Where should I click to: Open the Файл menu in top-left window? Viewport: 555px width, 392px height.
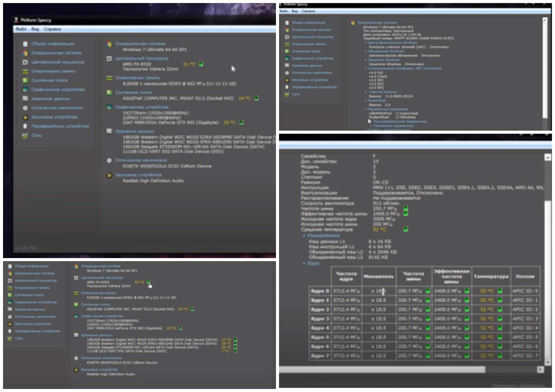pyautogui.click(x=21, y=29)
